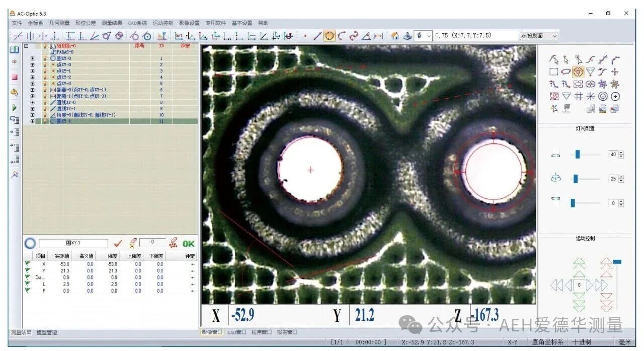This screenshot has height=351, width=644.
Task: Toggle the light bulb for 距离-0 row
Action: (x=45, y=90)
